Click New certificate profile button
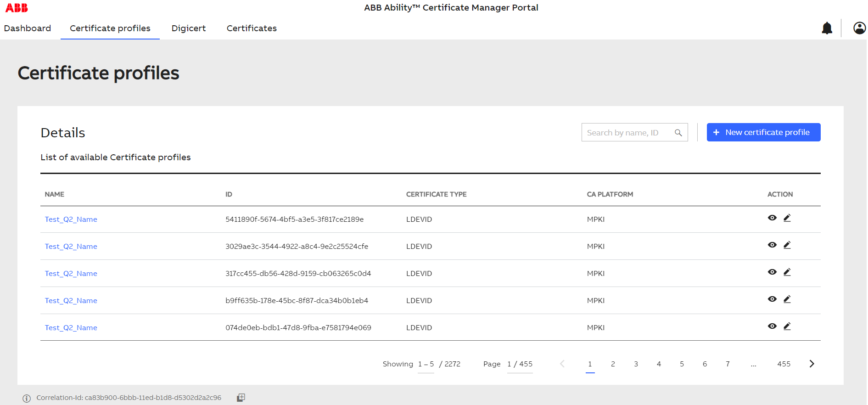Image resolution: width=868 pixels, height=405 pixels. 763,132
